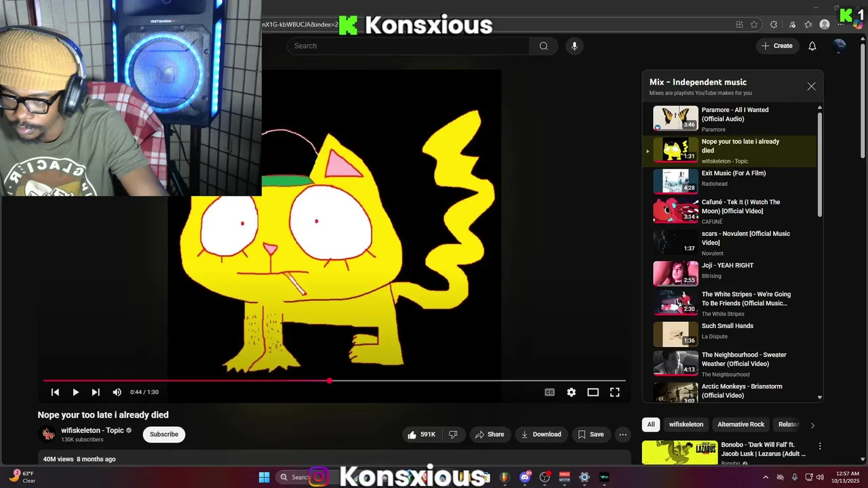The image size is (868, 488).
Task: Open the waveform app on the taskbar
Action: click(x=604, y=477)
